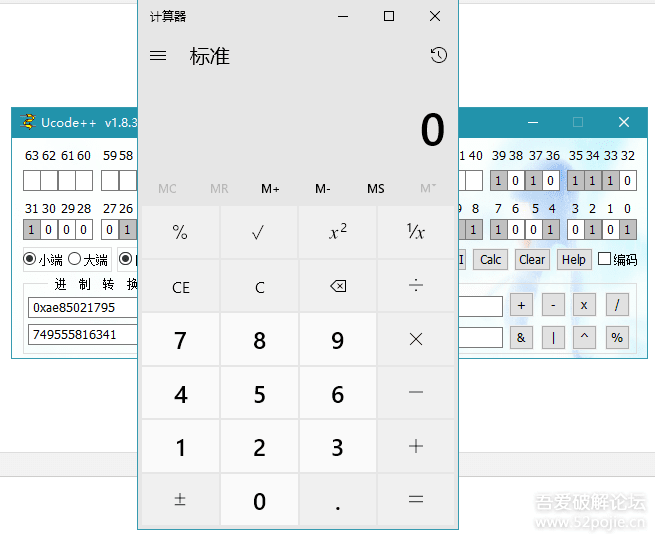
Task: Focus the 749555816341 decimal field
Action: (x=83, y=335)
